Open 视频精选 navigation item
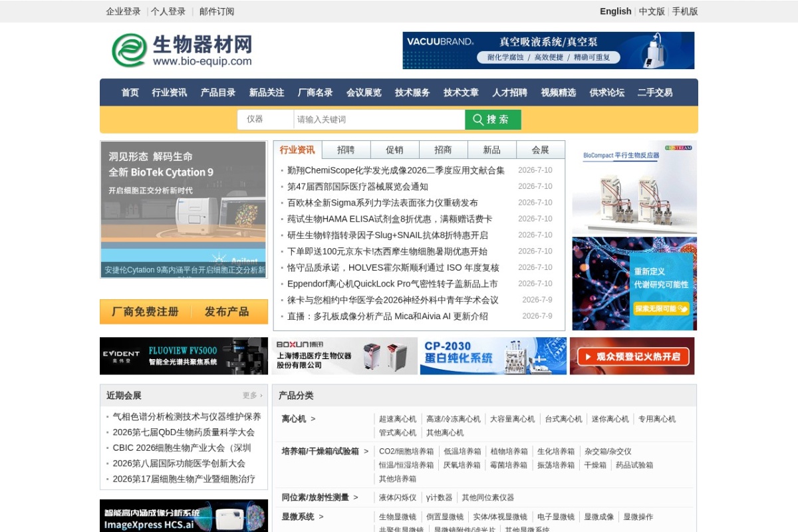 click(558, 92)
